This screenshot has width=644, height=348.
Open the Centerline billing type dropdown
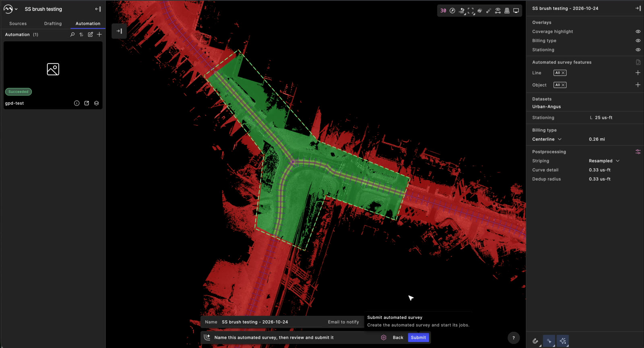[547, 139]
